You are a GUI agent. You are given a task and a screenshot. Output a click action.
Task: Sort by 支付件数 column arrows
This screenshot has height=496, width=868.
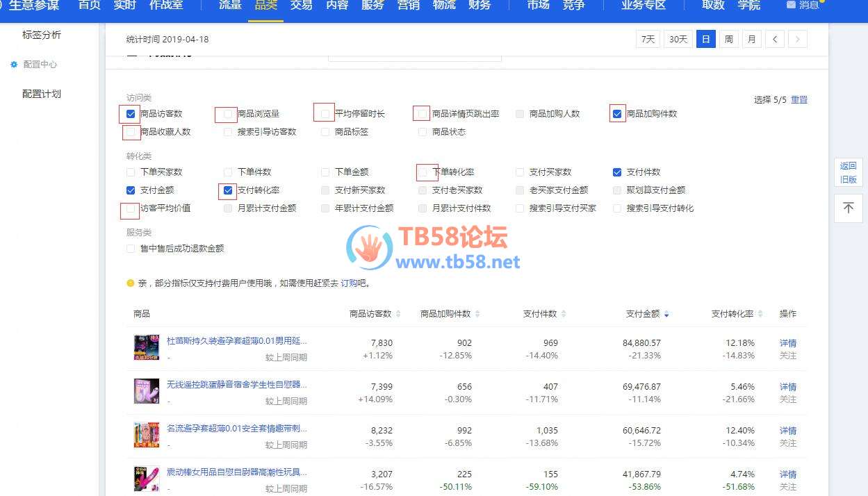[564, 315]
